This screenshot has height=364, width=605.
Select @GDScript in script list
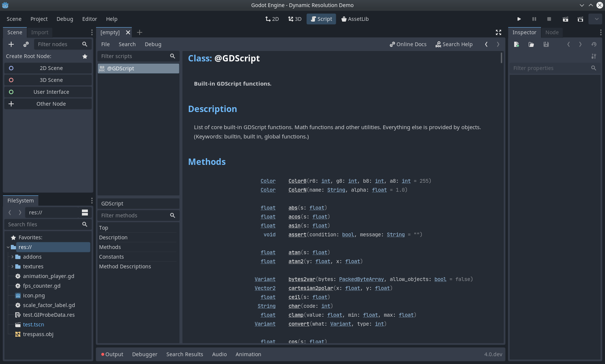coord(138,68)
